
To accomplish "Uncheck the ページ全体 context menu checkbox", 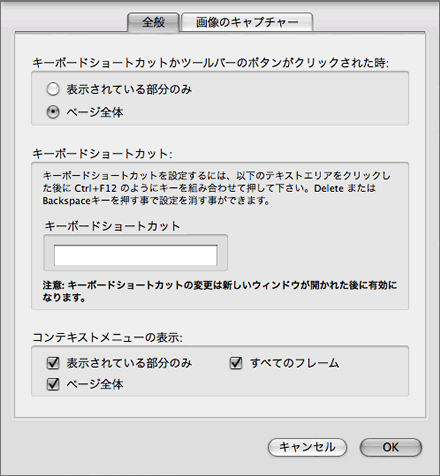I will 53,384.
